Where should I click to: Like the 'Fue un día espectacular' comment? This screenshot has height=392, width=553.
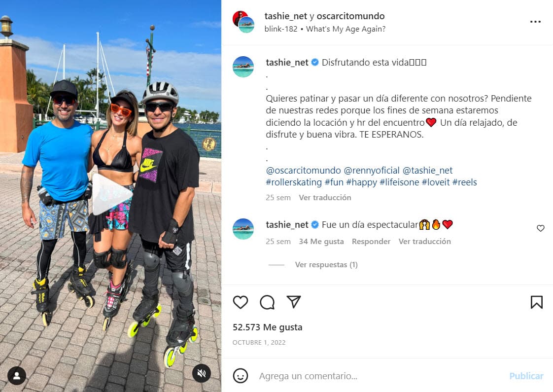[540, 228]
